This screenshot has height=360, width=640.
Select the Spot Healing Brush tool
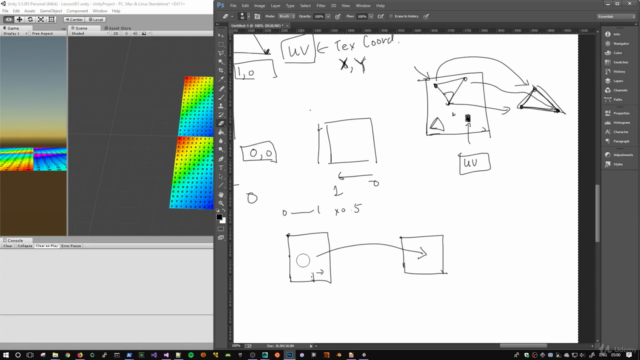[x=221, y=89]
